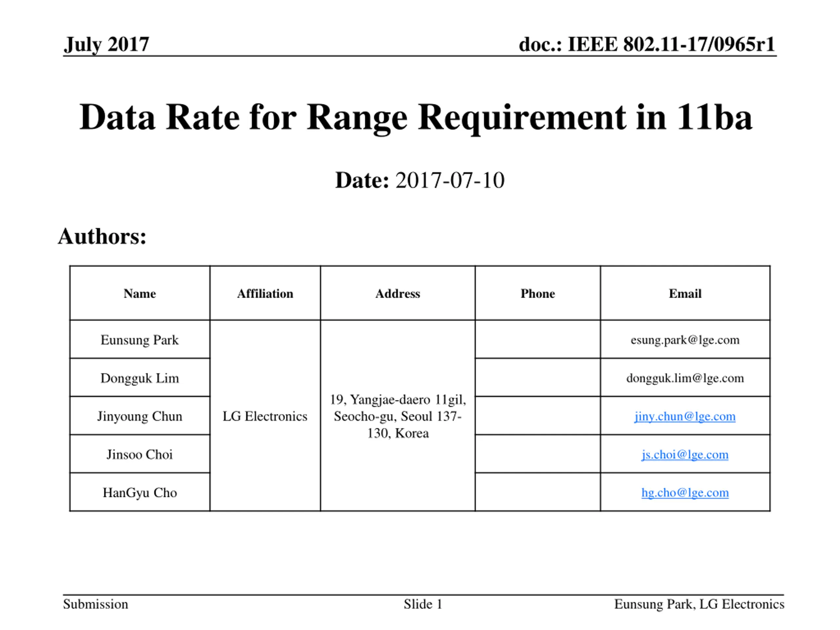The width and height of the screenshot is (840, 630).
Task: Open the hg.cho@lge.com email link
Action: (685, 493)
